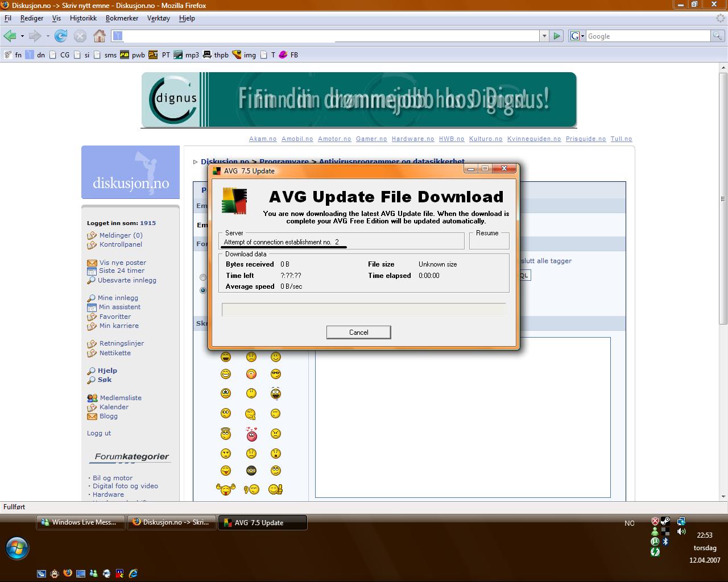Open the pwb bookmark icon
The width and height of the screenshot is (728, 582).
(x=125, y=55)
